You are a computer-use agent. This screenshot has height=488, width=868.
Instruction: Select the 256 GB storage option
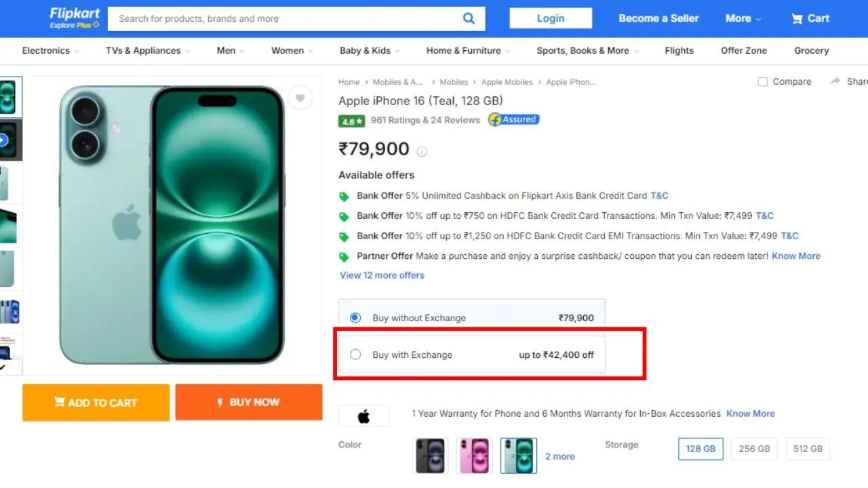tap(754, 449)
